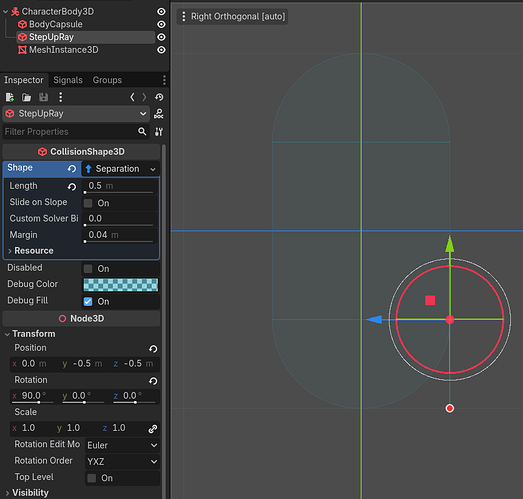Enable the Disabled checkbox
Image resolution: width=523 pixels, height=499 pixels.
coord(88,269)
